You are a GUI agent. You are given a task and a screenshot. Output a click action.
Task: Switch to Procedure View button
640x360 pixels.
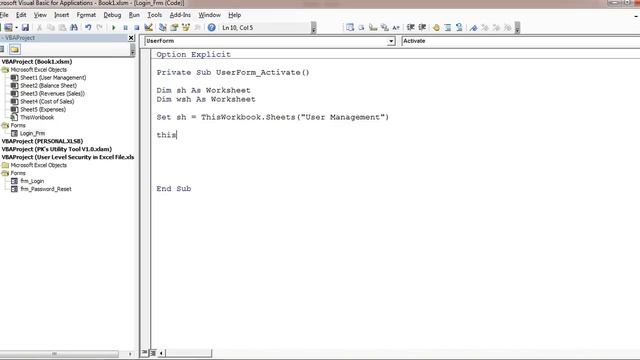(144, 353)
